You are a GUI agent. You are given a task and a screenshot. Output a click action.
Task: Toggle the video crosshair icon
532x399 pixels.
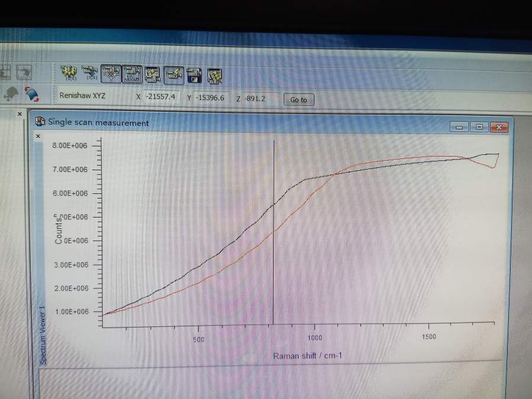[111, 74]
